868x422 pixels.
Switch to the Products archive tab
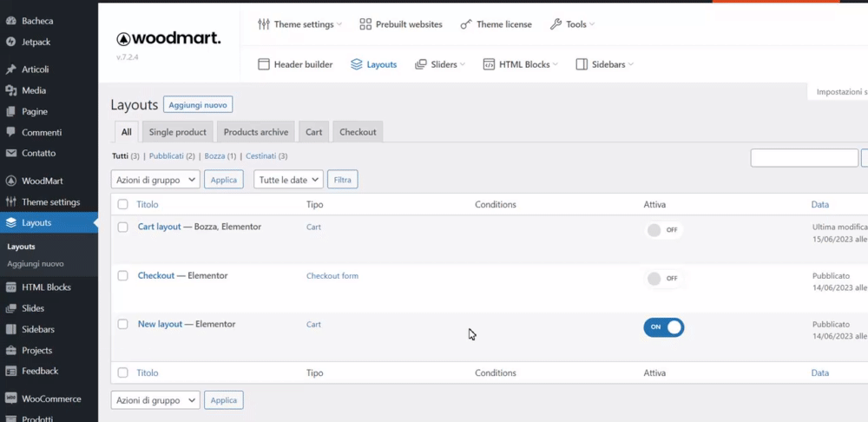pos(256,132)
